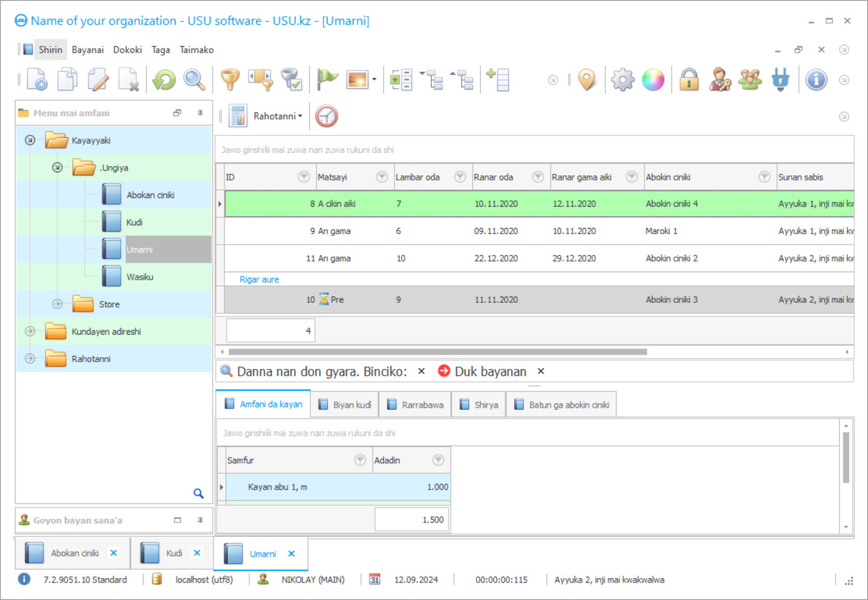Click the add column plus icon

click(498, 79)
